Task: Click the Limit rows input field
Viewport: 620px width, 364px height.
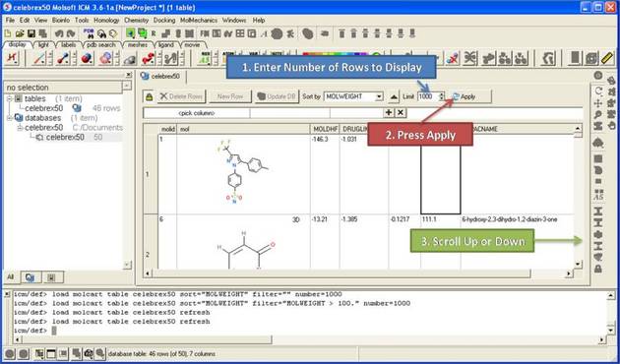Action: [x=428, y=96]
